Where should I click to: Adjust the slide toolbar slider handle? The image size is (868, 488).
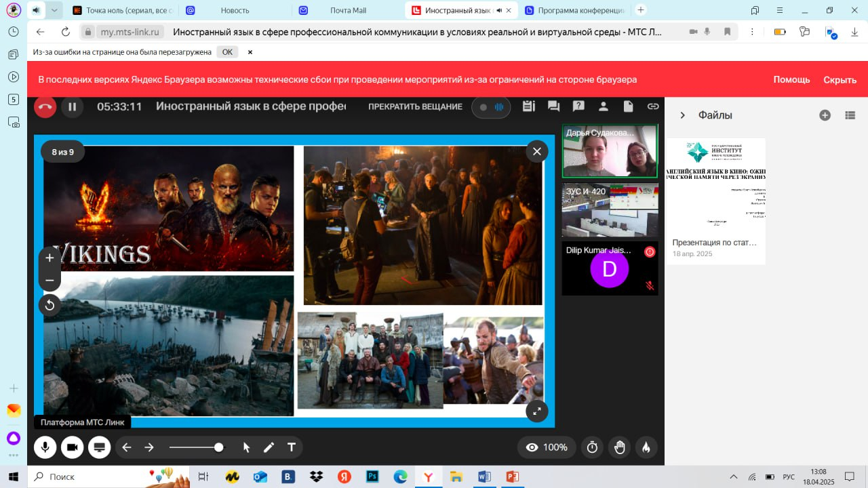point(218,447)
